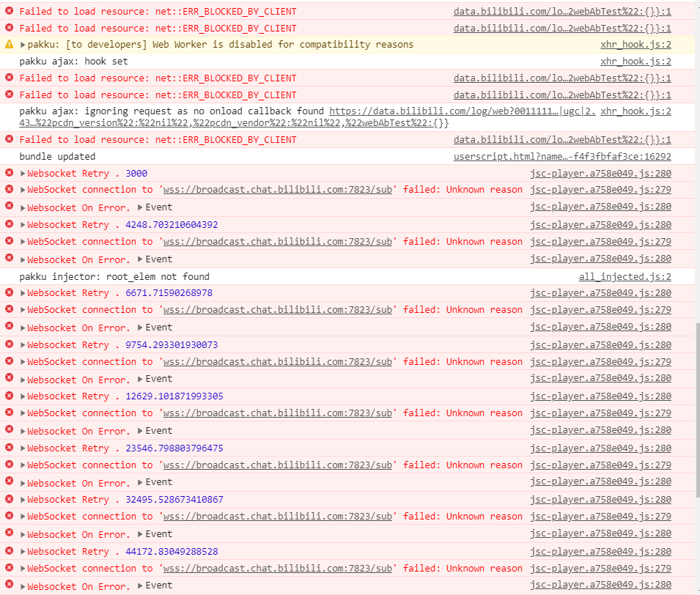
Task: Open the all_injected.js:2 source link
Action: pyautogui.click(x=625, y=277)
